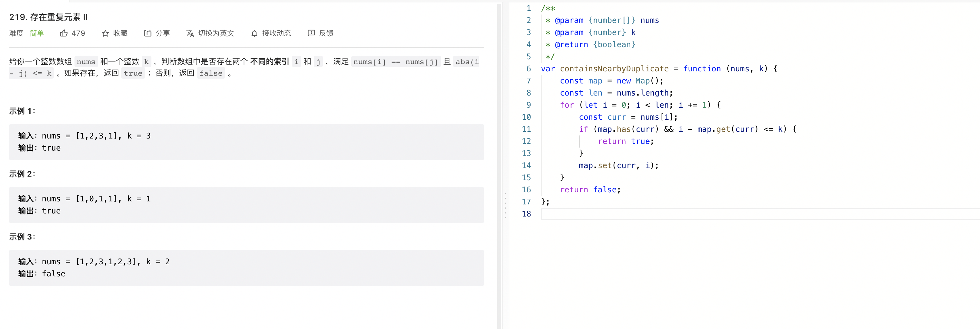Viewport: 980px width, 329px height.
Task: Click the 输出: false line in example 3
Action: pyautogui.click(x=42, y=274)
